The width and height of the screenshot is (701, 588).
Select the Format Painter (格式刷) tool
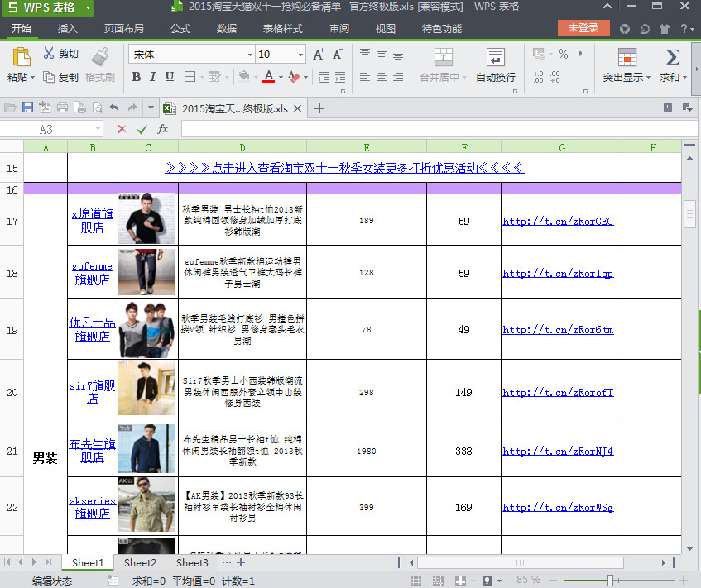tap(100, 56)
